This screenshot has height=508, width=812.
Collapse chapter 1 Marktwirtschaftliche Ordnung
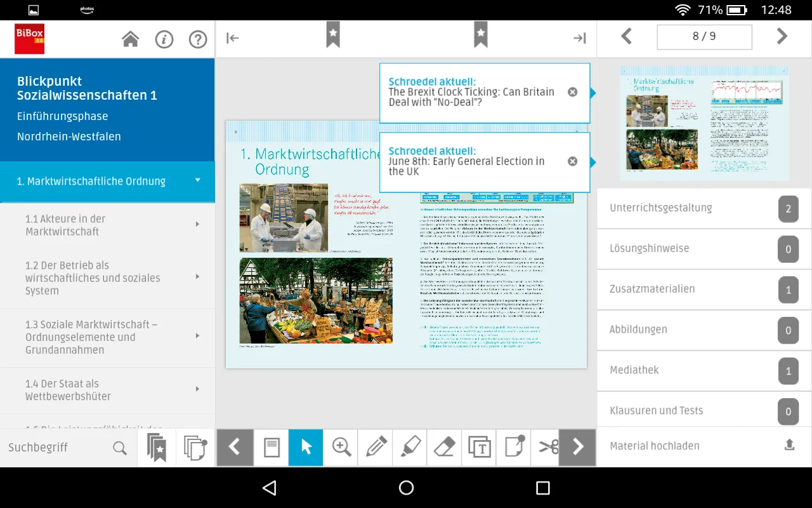[x=197, y=182]
